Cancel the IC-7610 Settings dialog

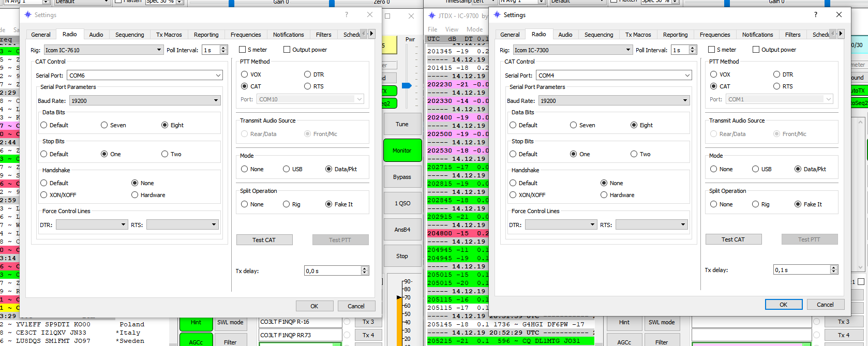coord(356,306)
